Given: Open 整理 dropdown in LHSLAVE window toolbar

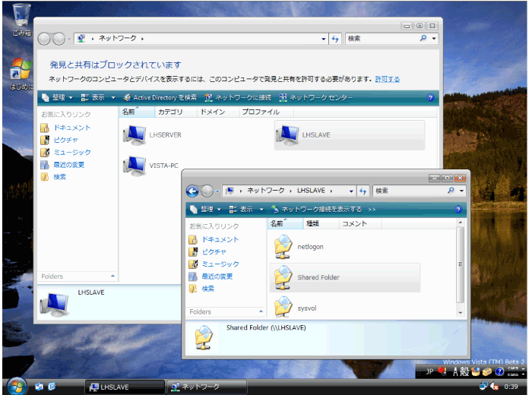Looking at the screenshot, I should point(206,209).
